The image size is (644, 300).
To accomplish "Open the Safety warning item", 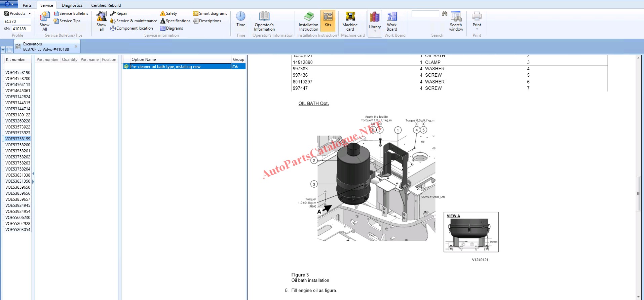I will click(168, 13).
